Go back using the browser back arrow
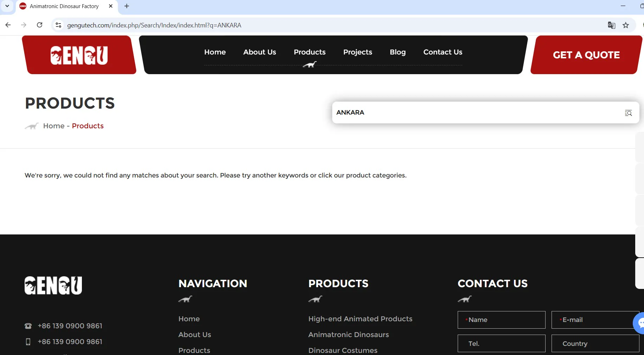 (8, 25)
